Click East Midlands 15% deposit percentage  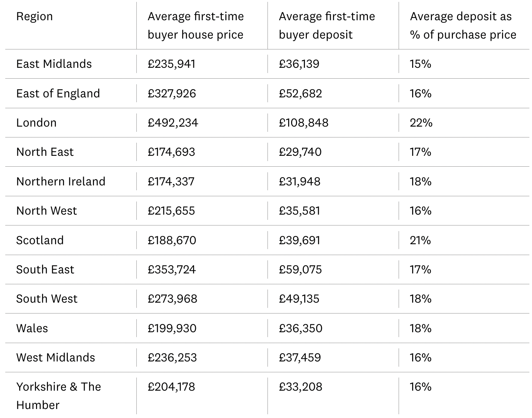pyautogui.click(x=420, y=64)
